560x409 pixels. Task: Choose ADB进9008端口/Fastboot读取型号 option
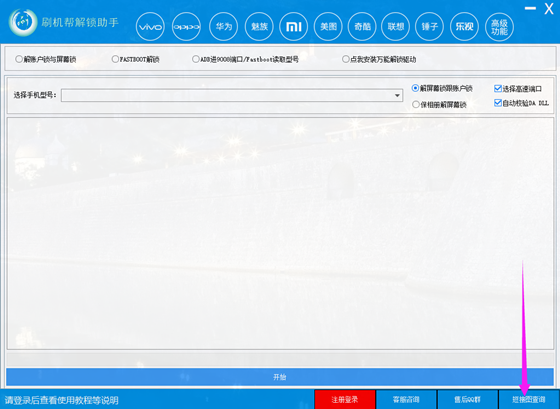click(x=245, y=59)
